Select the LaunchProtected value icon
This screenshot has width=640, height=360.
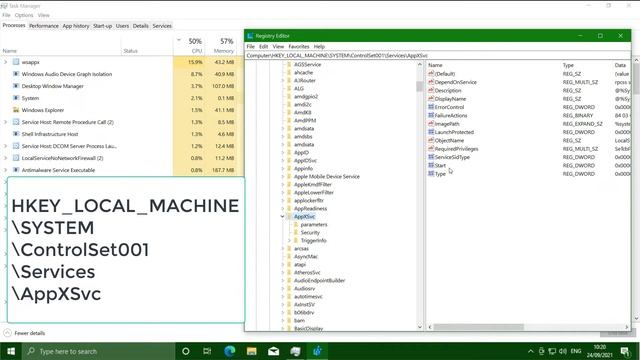tap(431, 132)
